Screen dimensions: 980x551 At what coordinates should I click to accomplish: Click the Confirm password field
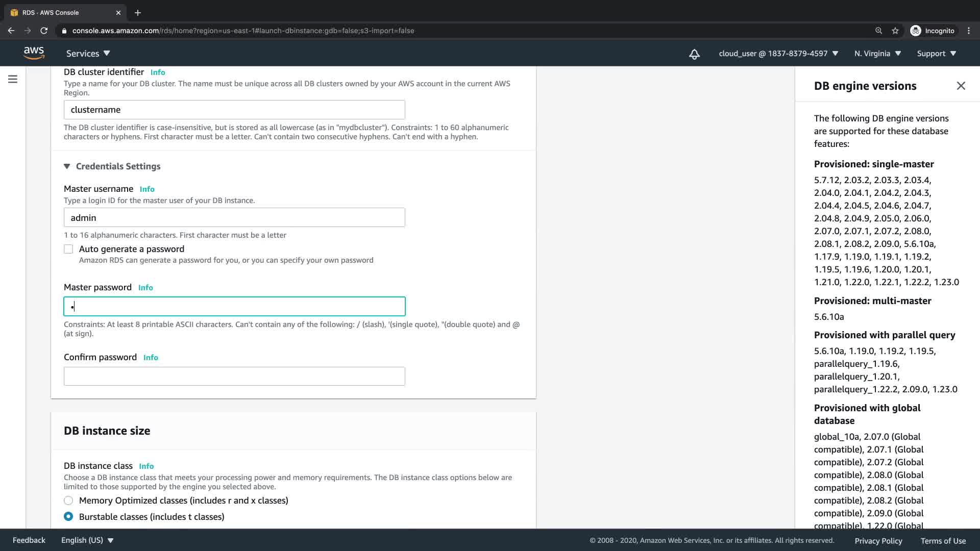(x=234, y=377)
